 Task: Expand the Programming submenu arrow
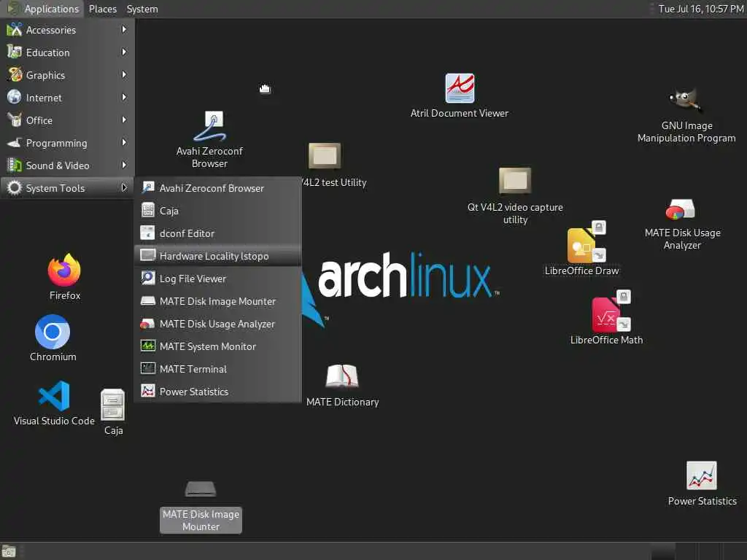(x=124, y=142)
